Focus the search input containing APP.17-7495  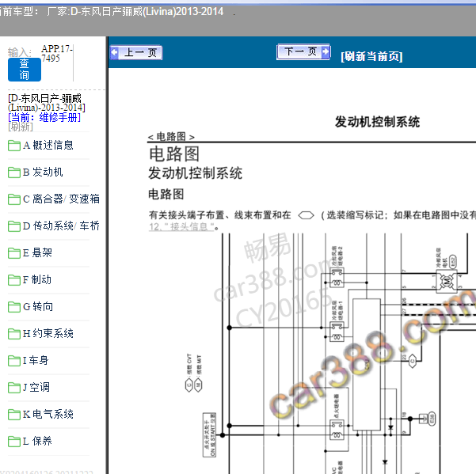click(57, 63)
